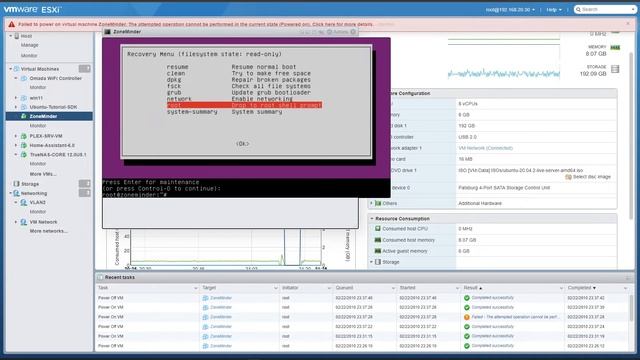Open the root@192.168.20.30 user menu
The image size is (640, 360).
point(510,9)
